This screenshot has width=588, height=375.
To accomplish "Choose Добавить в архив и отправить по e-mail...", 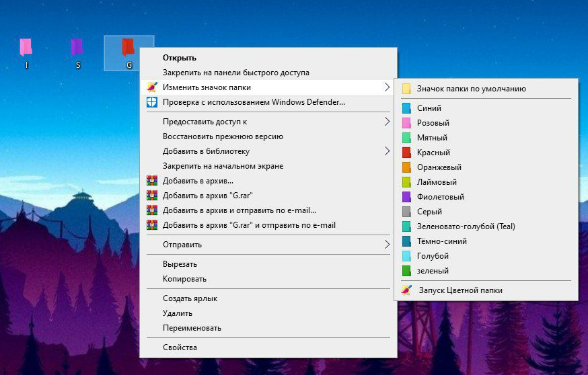I will pyautogui.click(x=268, y=210).
